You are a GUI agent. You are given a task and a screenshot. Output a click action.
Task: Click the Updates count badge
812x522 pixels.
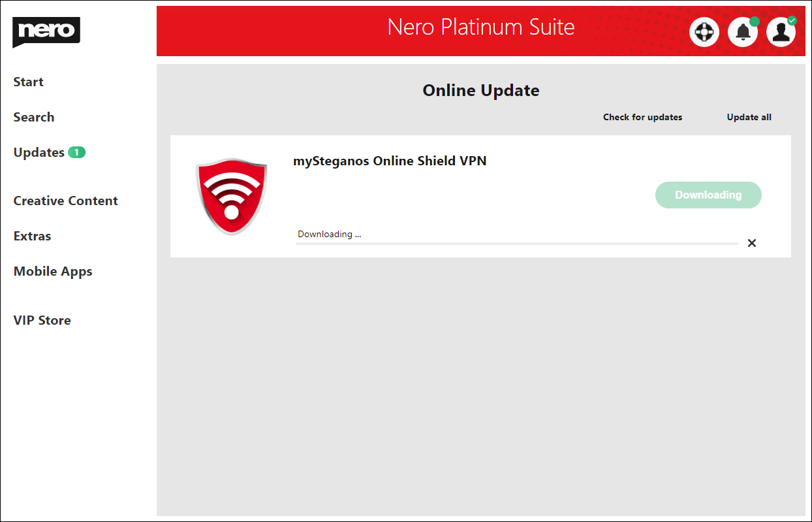(76, 152)
